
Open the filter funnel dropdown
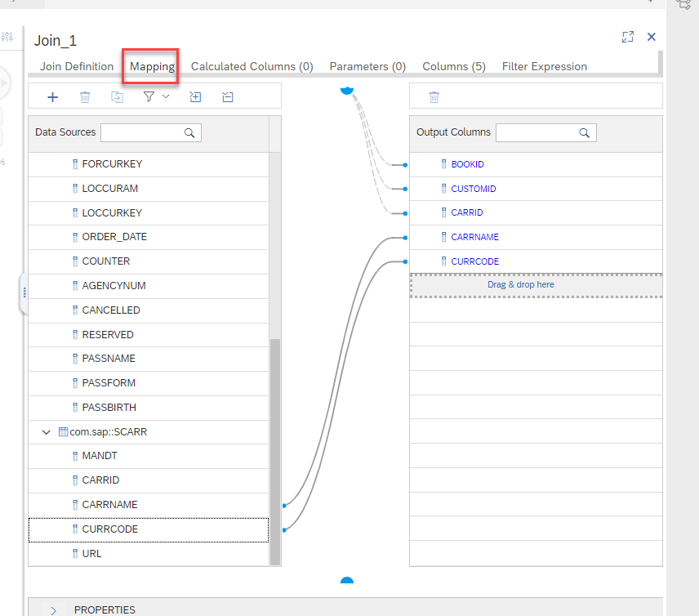156,97
